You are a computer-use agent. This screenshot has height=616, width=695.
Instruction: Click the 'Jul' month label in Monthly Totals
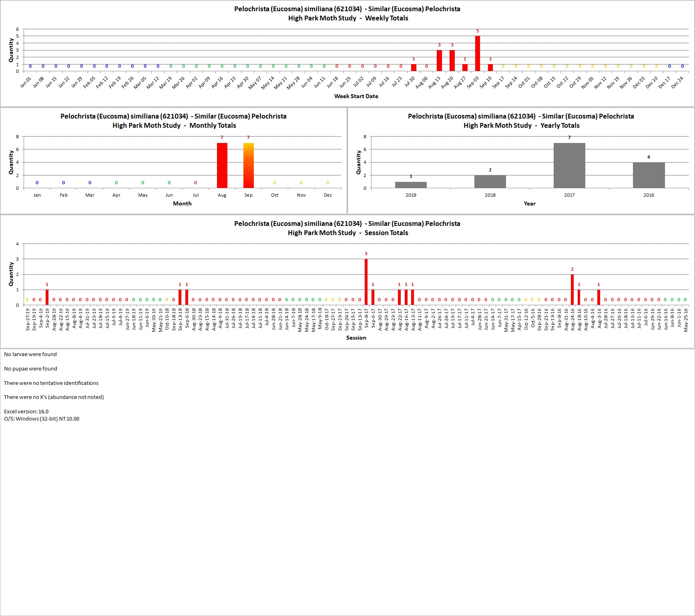click(x=196, y=195)
